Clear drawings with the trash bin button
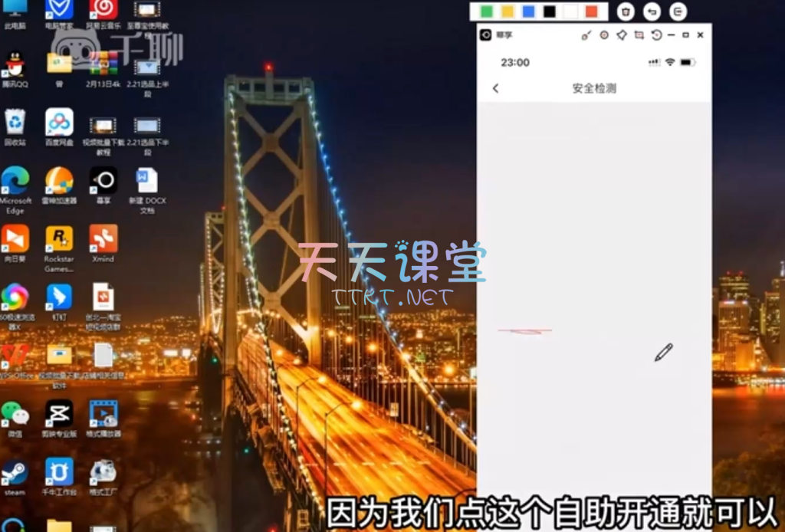Screen dimensions: 785x532 click(x=626, y=11)
